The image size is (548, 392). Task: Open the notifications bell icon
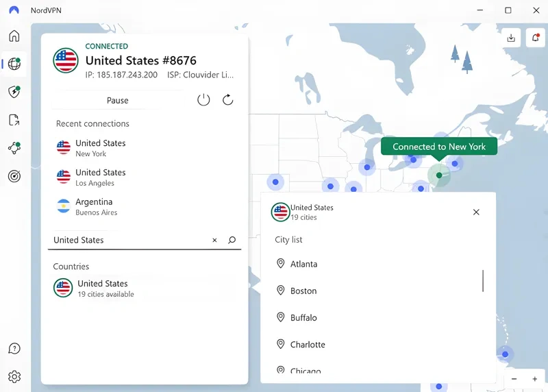pyautogui.click(x=535, y=38)
